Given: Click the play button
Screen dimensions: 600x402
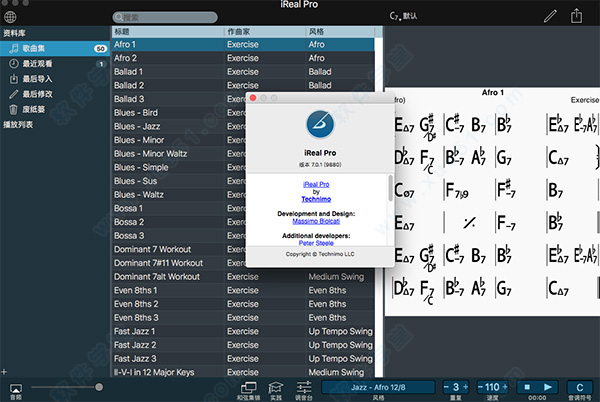Looking at the screenshot, I should 548,387.
